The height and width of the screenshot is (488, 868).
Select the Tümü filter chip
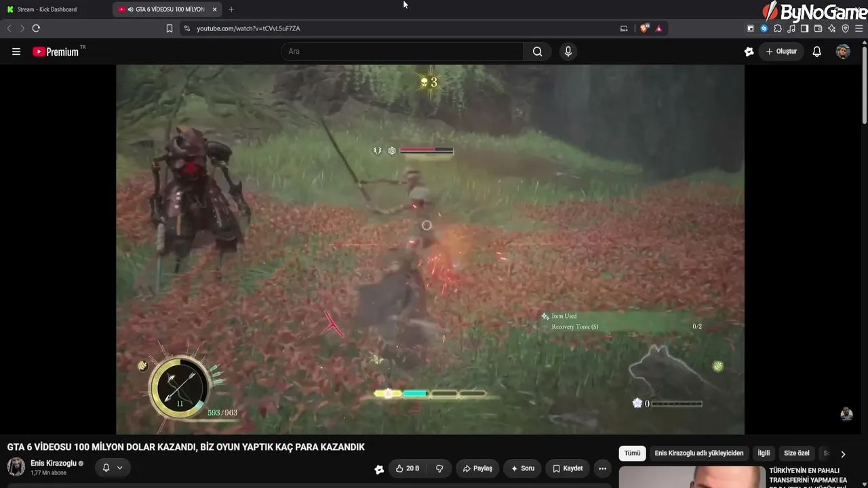pyautogui.click(x=632, y=453)
